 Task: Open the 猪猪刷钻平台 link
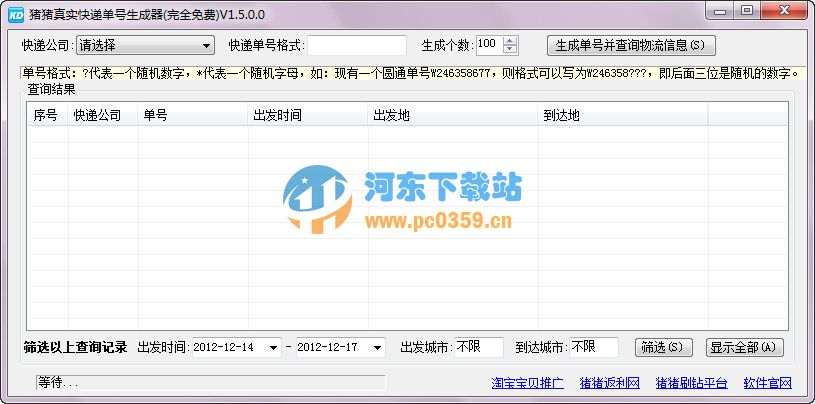point(691,383)
